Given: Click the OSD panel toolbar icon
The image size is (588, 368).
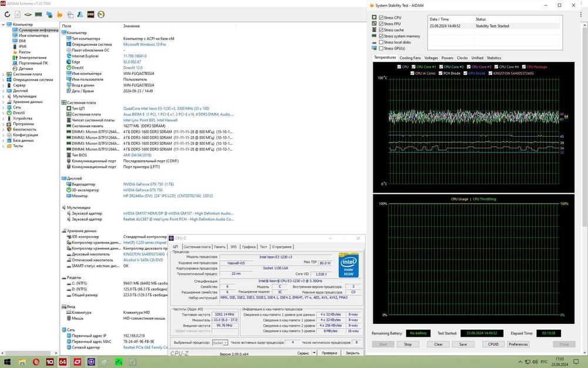Looking at the screenshot, I should tap(91, 15).
